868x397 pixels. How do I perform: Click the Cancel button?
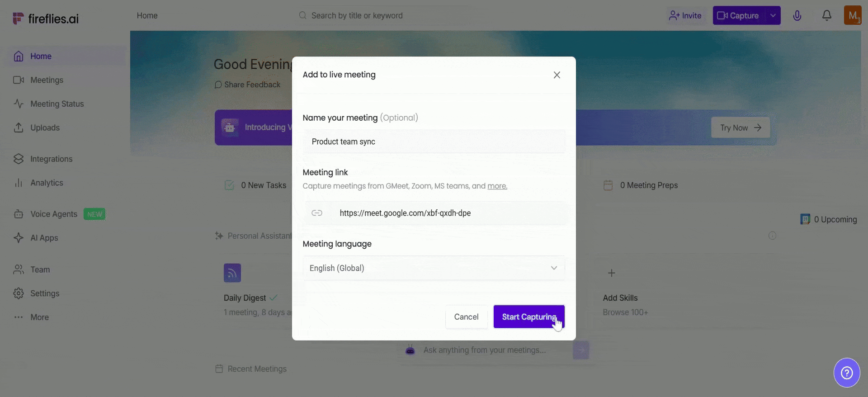tap(466, 317)
